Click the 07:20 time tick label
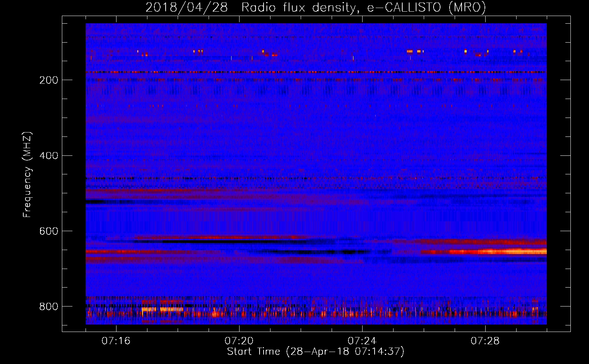Image resolution: width=589 pixels, height=364 pixels. (239, 341)
